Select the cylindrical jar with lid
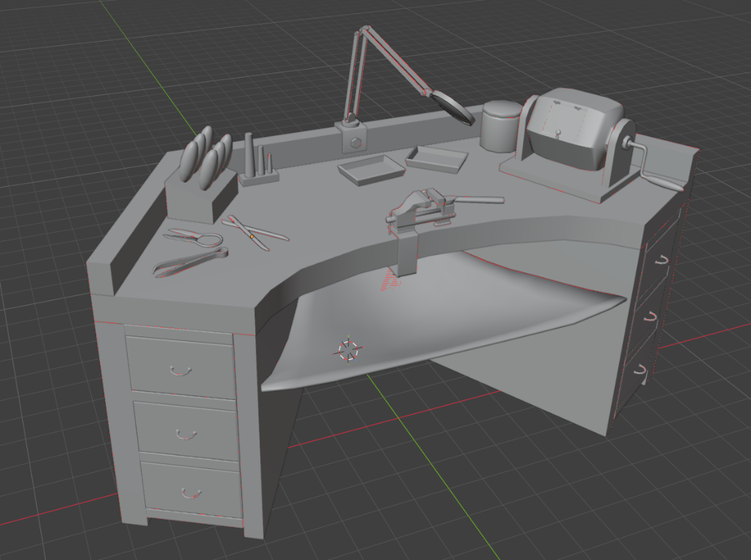The width and height of the screenshot is (751, 560). click(x=501, y=126)
